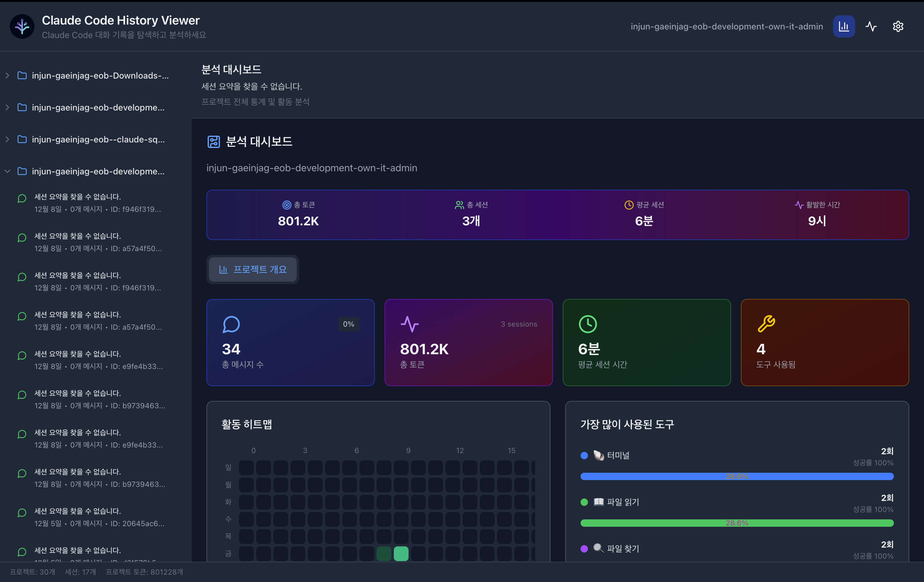Open the analytics dashboard bar chart icon

click(x=844, y=26)
